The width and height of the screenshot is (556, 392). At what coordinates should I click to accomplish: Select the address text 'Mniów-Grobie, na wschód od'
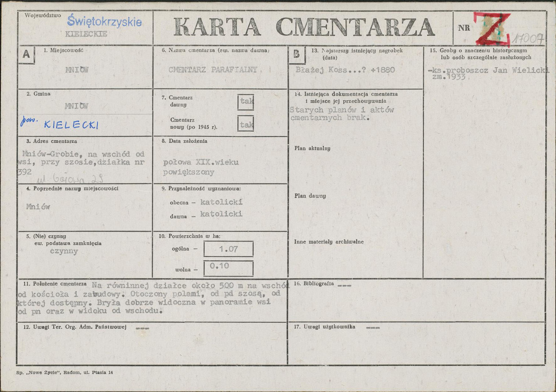point(83,154)
